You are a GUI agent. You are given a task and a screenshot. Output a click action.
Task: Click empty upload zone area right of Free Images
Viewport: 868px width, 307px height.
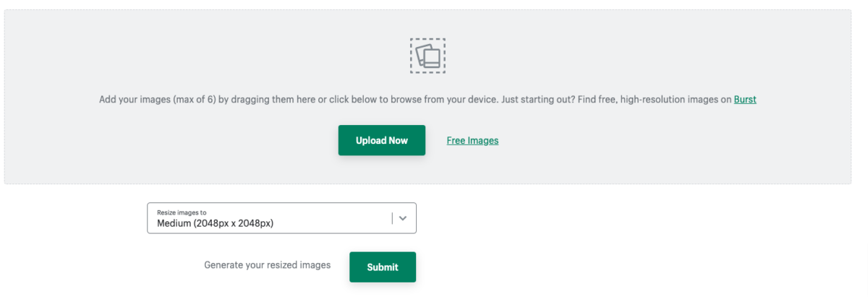[x=651, y=144]
